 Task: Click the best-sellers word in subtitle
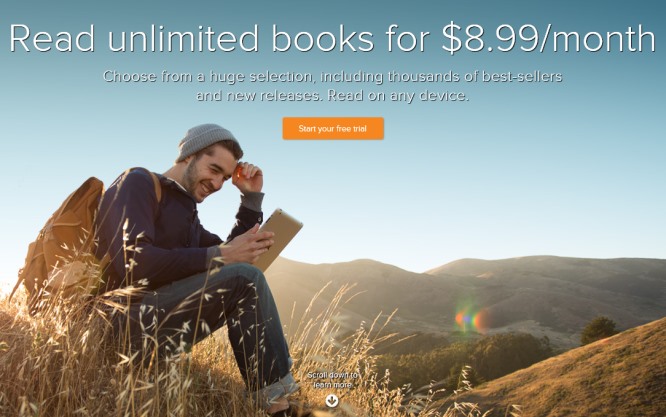coord(522,76)
